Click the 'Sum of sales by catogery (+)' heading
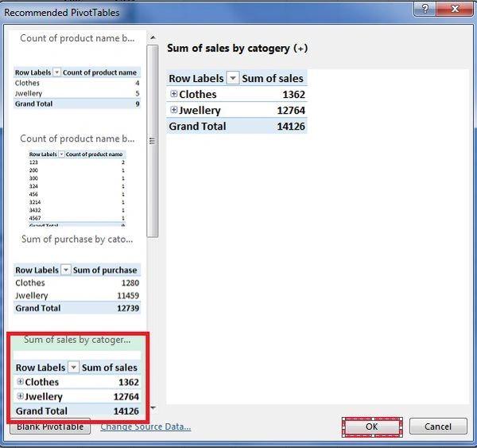477x448 pixels. point(237,48)
